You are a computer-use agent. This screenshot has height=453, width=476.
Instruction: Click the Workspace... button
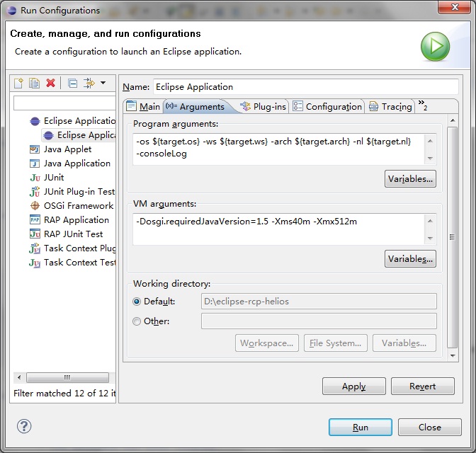click(267, 343)
